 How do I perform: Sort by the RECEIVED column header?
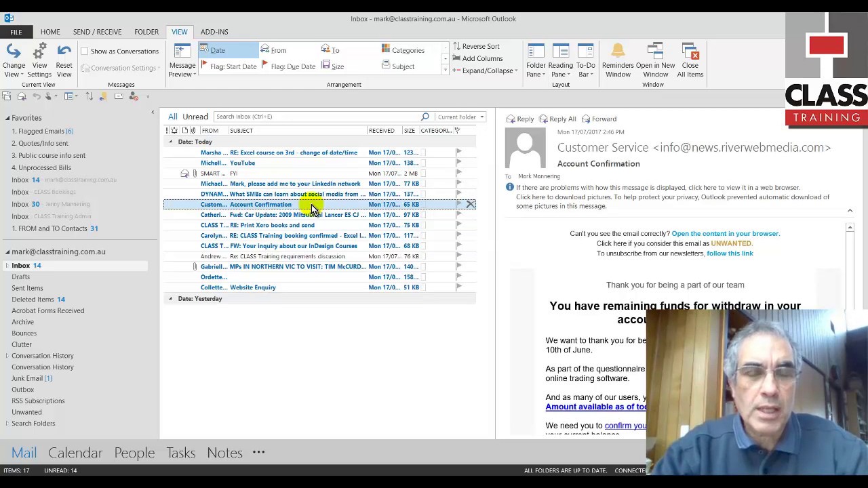tap(381, 131)
